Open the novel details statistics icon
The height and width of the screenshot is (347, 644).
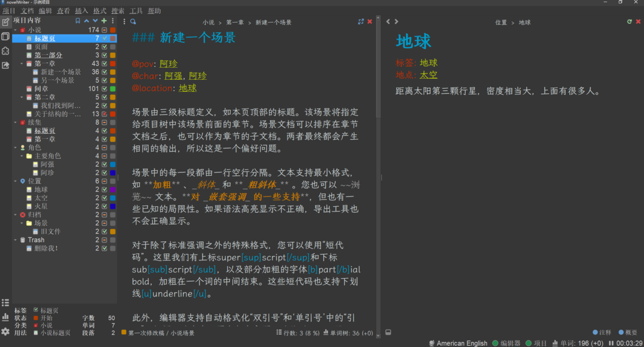pos(6,317)
